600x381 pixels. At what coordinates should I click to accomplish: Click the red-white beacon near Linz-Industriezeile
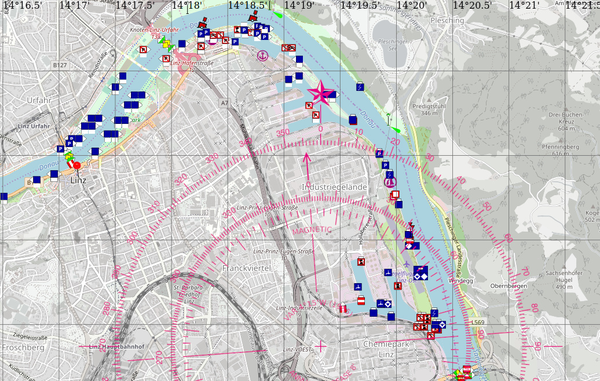[x=343, y=309]
